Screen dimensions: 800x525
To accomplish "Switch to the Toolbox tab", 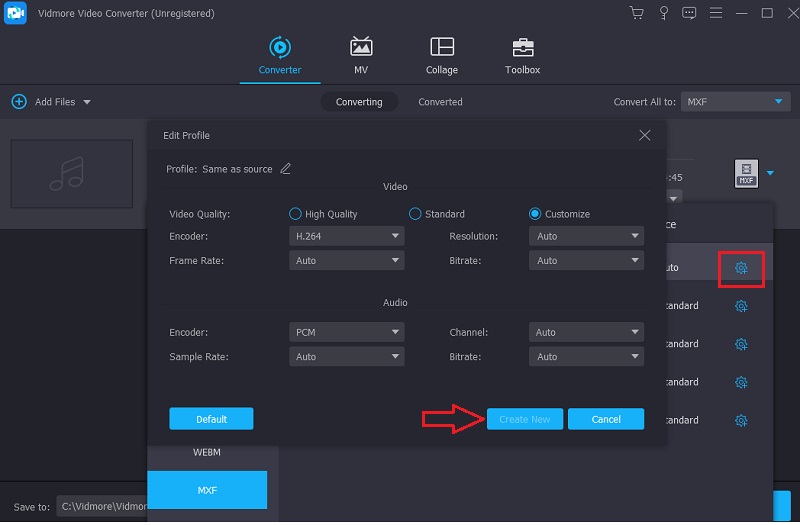I will [x=522, y=56].
